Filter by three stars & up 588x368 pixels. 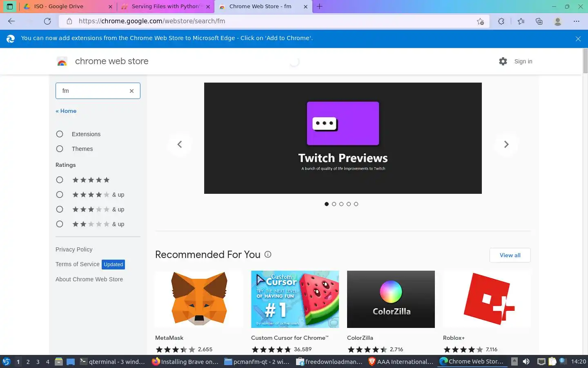tap(60, 209)
